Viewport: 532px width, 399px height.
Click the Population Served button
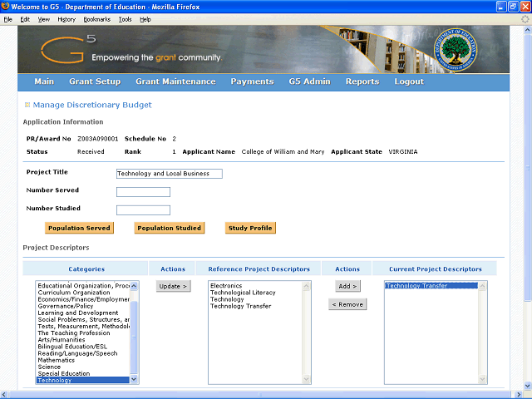click(x=79, y=228)
